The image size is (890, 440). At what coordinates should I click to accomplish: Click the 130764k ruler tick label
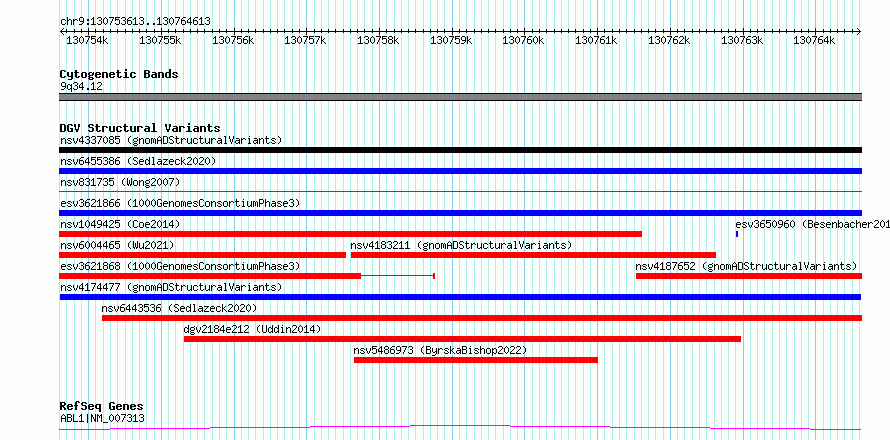coord(815,40)
